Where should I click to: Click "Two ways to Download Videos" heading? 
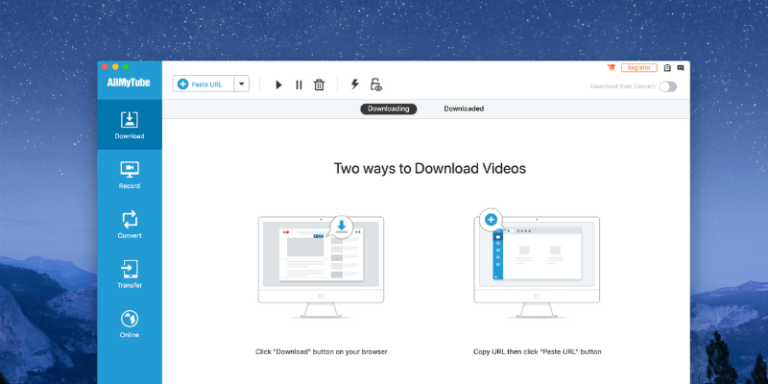(430, 168)
